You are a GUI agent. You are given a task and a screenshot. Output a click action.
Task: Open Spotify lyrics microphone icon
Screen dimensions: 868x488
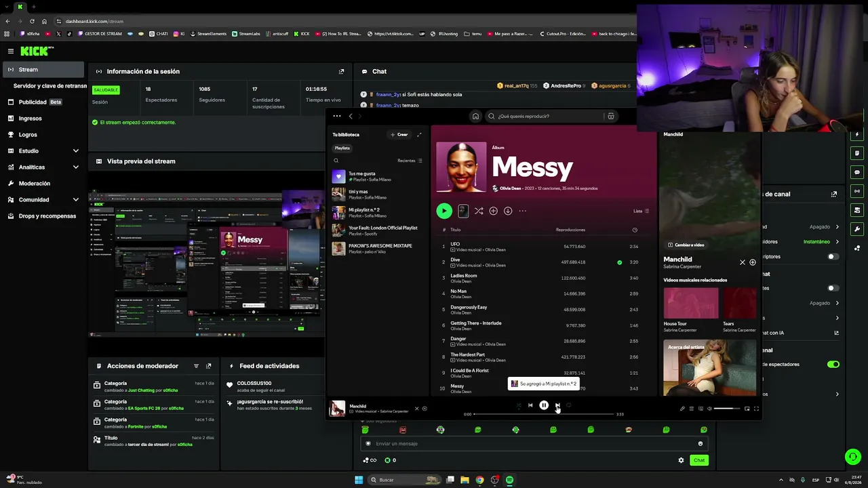682,409
